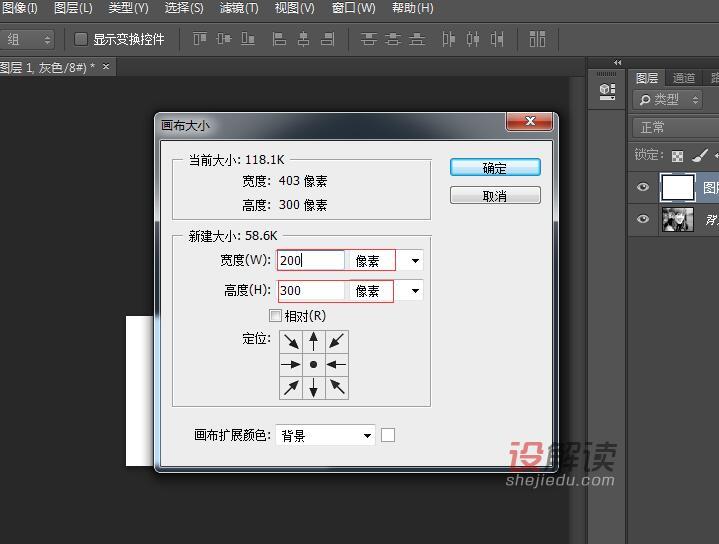Screen dimensions: 719x544
Task: Align right edges icon in options bar
Action: pos(327,39)
